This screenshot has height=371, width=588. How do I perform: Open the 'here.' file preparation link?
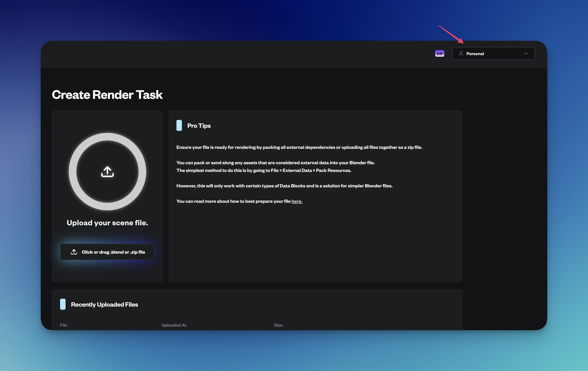point(297,201)
